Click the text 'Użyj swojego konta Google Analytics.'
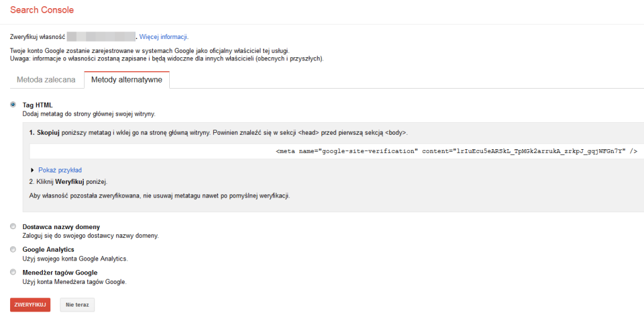644x321 pixels. (75, 259)
